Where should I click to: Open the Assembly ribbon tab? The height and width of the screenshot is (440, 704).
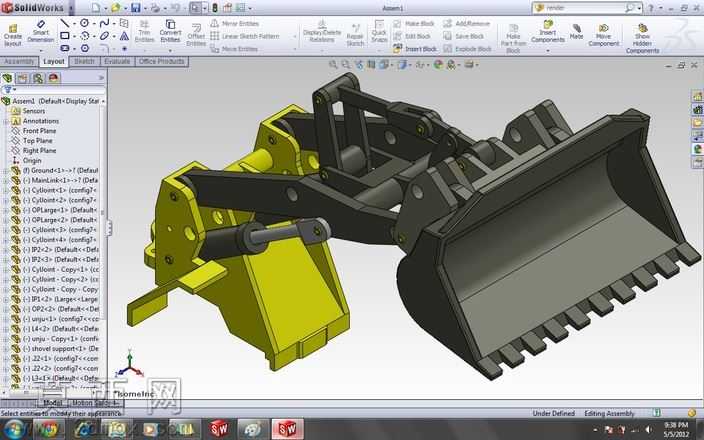click(19, 61)
